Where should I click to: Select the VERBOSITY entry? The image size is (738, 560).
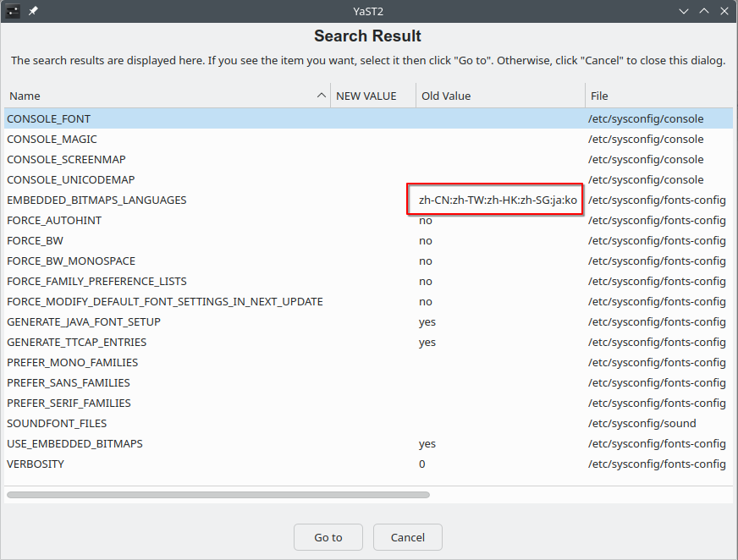coord(368,464)
